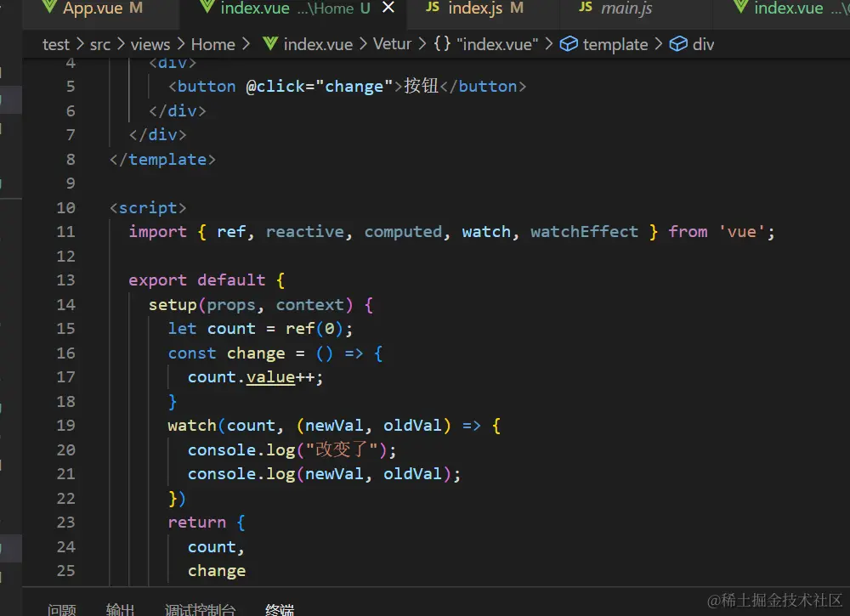Viewport: 850px width, 616px height.
Task: Click the Vue icon on App.vue tab
Action: click(49, 7)
